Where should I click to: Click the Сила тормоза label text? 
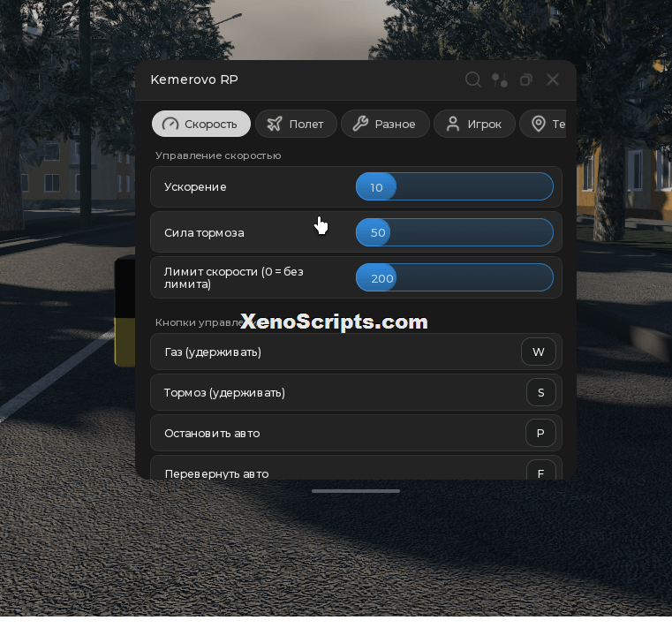point(205,233)
